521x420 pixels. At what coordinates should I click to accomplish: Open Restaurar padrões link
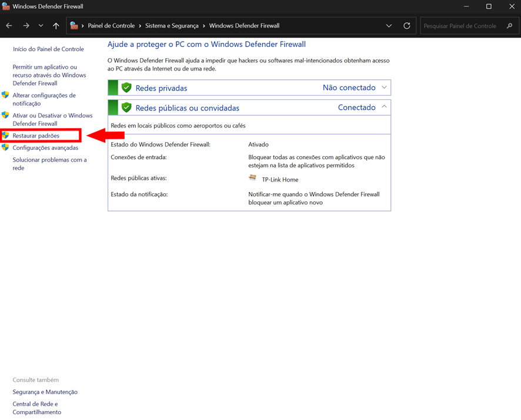coord(36,136)
